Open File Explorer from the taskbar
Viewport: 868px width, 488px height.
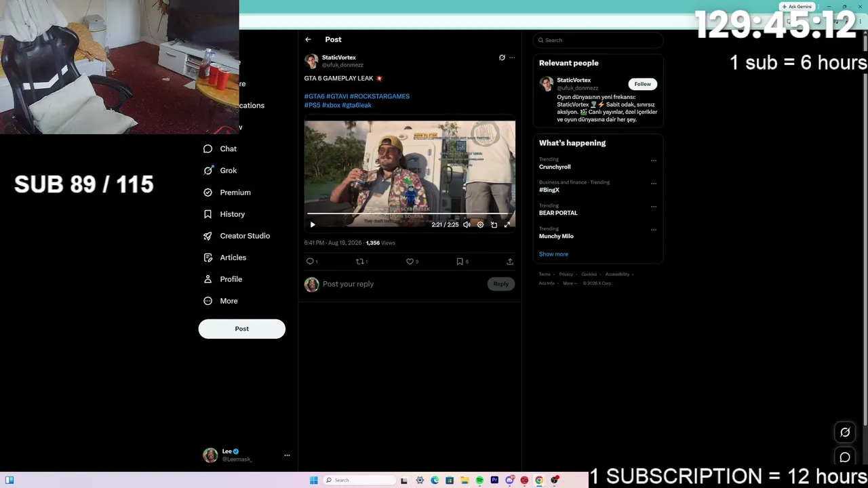tap(465, 481)
